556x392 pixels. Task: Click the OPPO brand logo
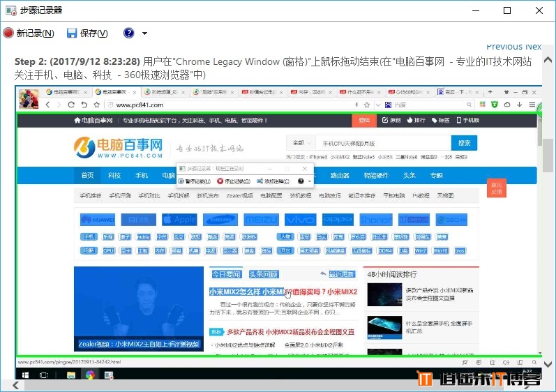click(x=338, y=220)
